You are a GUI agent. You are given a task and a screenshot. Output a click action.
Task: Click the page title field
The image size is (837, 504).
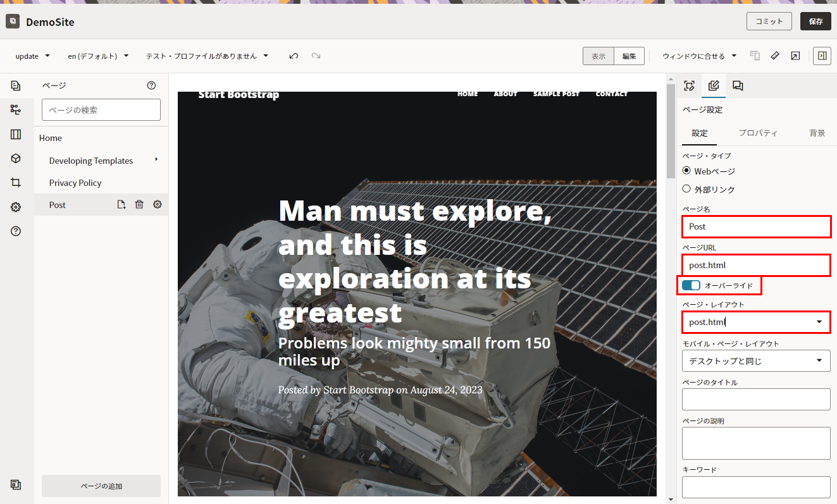click(x=756, y=399)
